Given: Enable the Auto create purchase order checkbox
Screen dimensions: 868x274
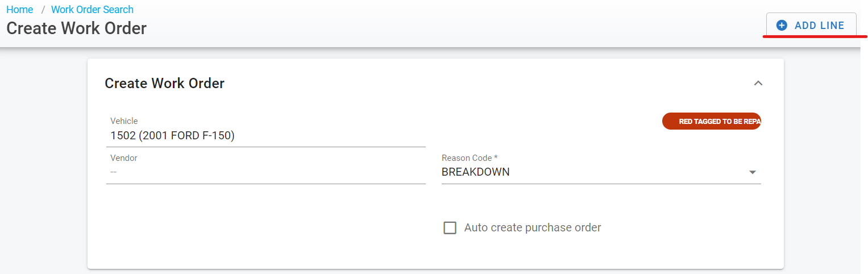Looking at the screenshot, I should [450, 228].
